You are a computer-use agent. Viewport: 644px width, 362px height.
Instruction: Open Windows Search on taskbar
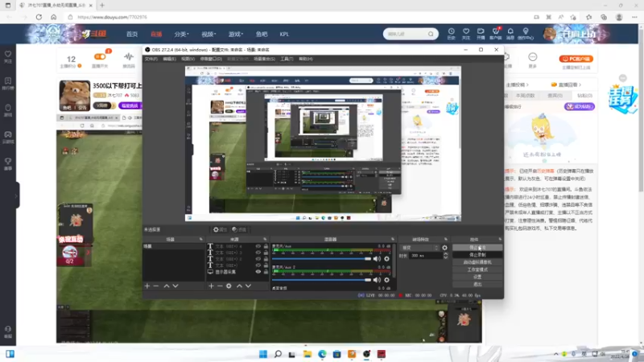coord(278,354)
